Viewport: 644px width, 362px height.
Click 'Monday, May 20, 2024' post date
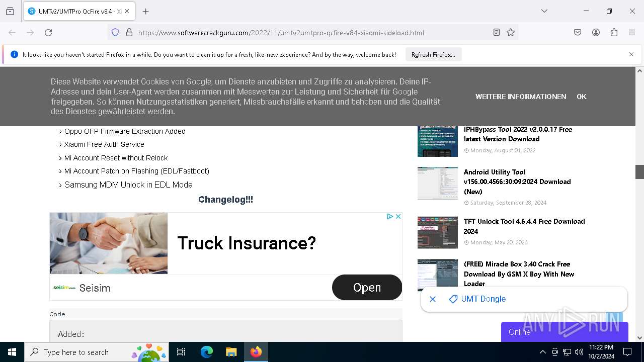[499, 242]
